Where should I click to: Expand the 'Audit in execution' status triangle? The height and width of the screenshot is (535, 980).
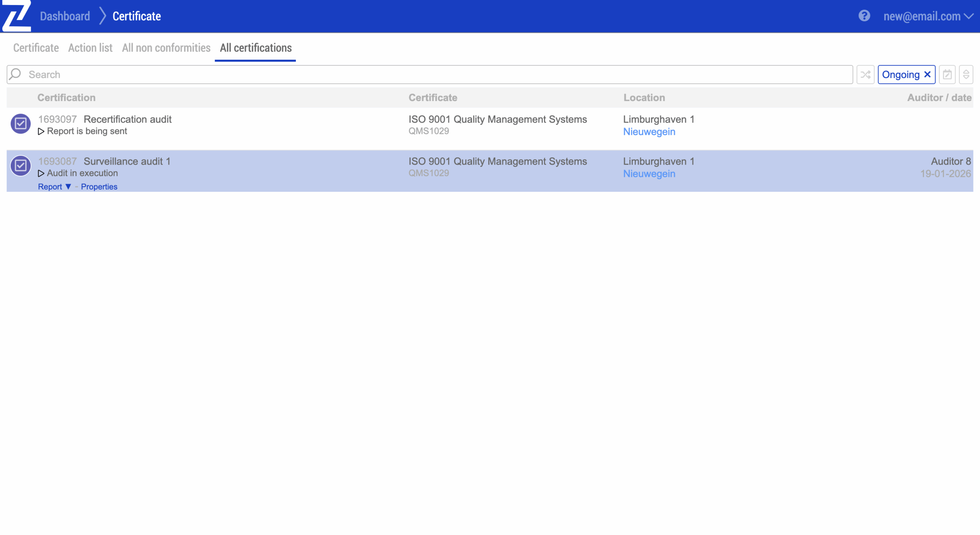[41, 174]
